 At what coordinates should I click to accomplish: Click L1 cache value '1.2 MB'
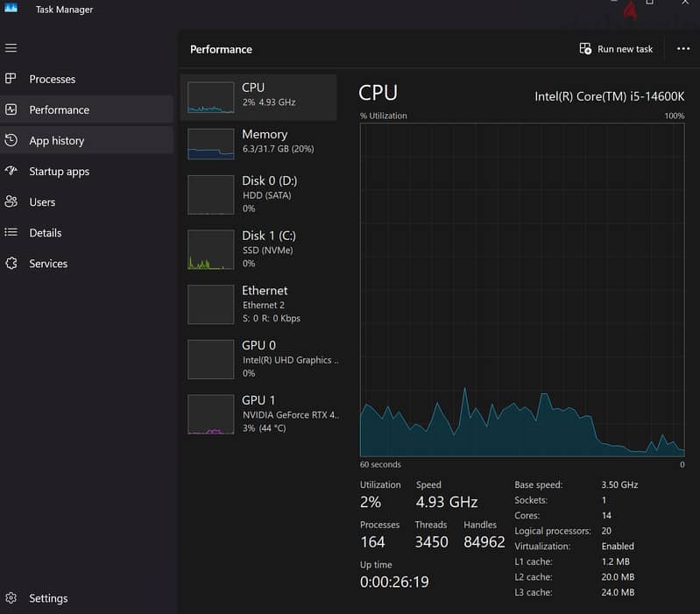(x=615, y=561)
